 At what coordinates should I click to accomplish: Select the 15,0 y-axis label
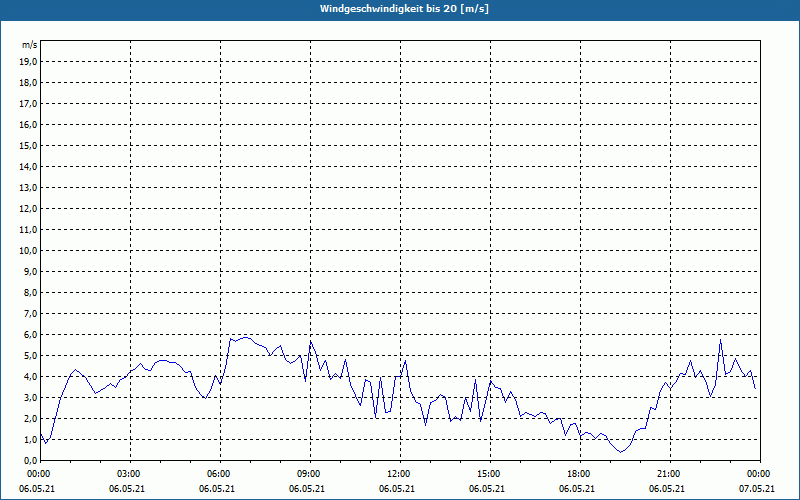(28, 145)
